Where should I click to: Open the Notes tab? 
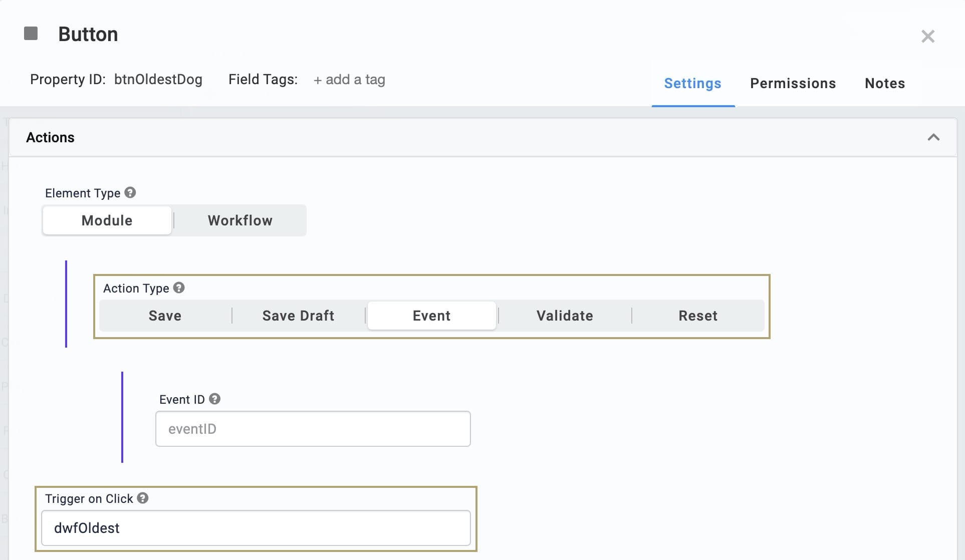pos(885,84)
